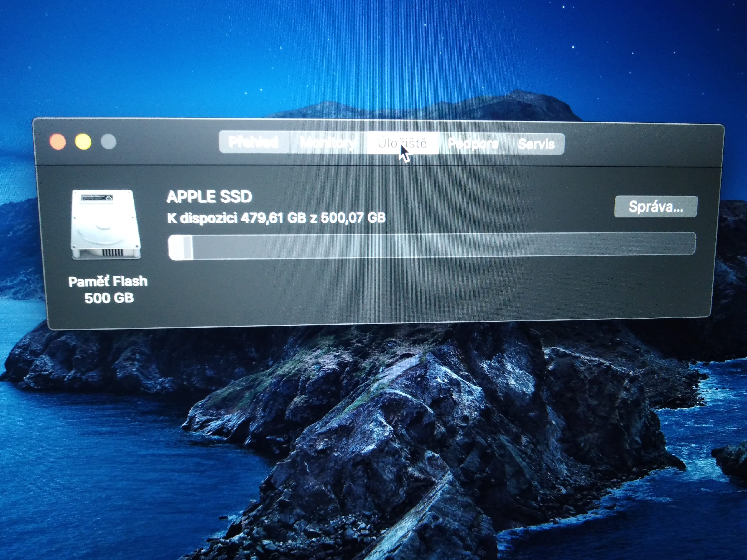Click the disabled gray zoom button
747x560 pixels.
[109, 142]
